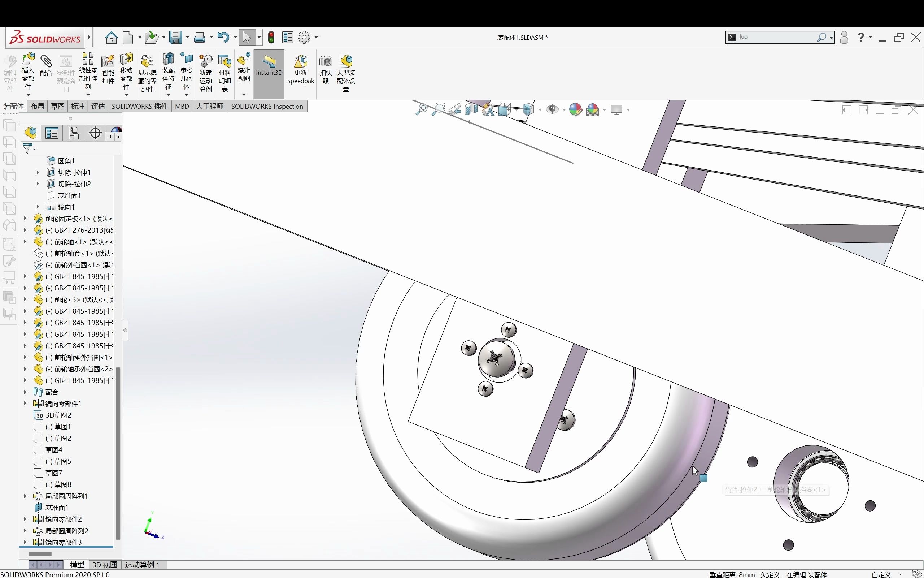Start 新建运动算例 New Motion Study
Screen dimensions: 924x578
click(205, 73)
